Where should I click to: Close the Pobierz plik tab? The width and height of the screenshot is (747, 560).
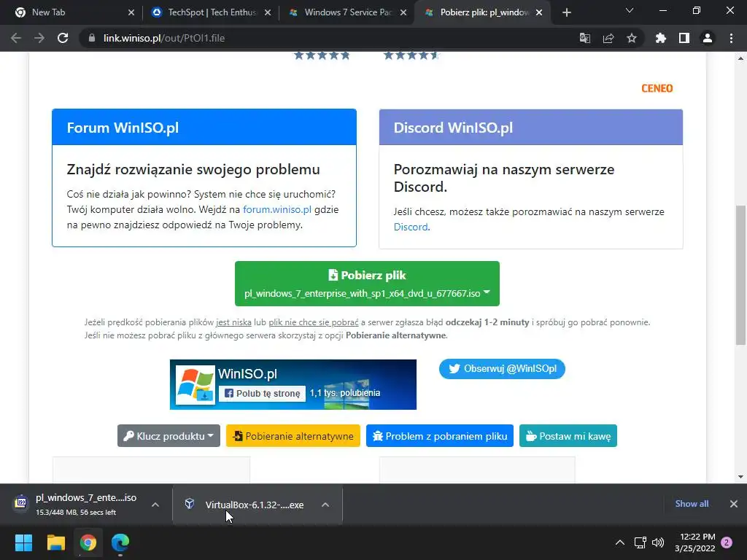click(539, 13)
